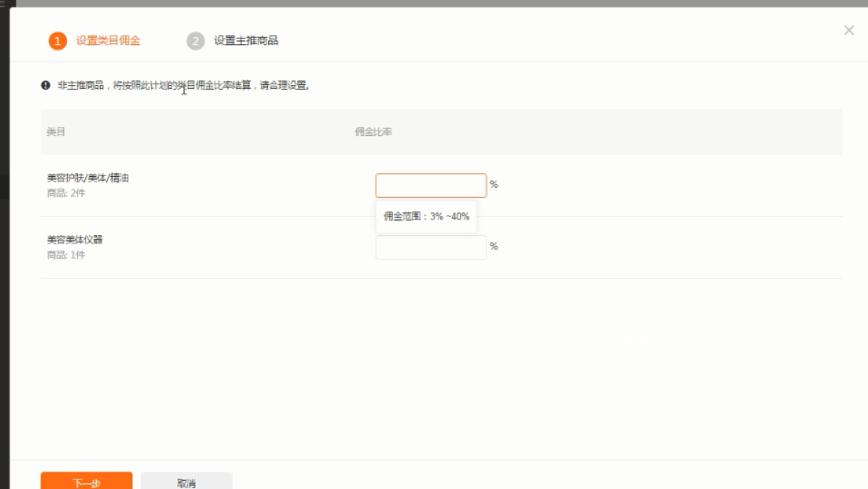
Task: Click the 佣金范围 3%~40% tooltip
Action: (x=426, y=217)
